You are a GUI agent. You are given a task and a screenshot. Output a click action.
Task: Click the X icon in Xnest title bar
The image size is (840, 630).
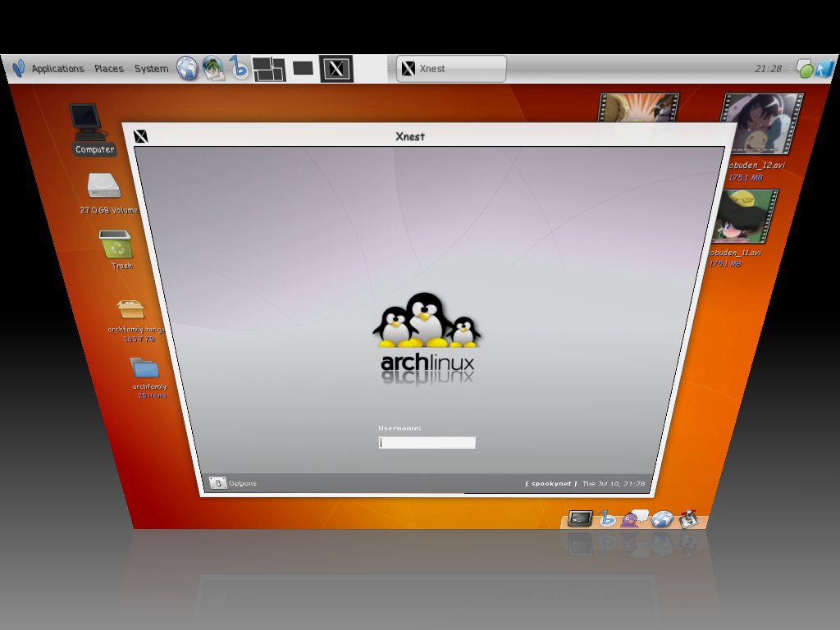tap(140, 136)
